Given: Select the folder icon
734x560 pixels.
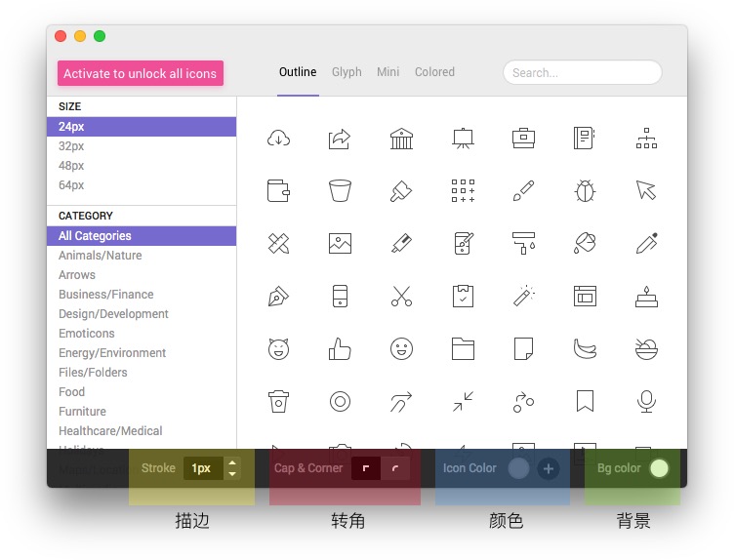Looking at the screenshot, I should point(463,349).
